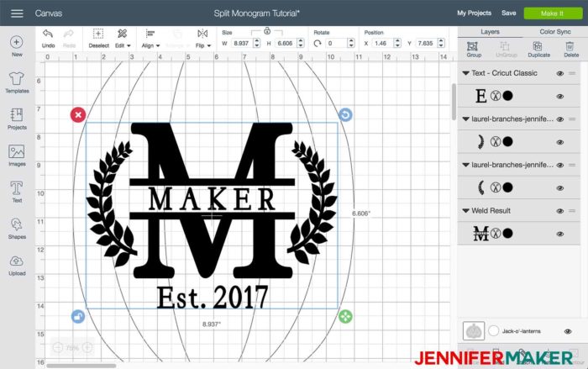Click the Height input field
Image resolution: width=588 pixels, height=369 pixels.
(x=286, y=43)
